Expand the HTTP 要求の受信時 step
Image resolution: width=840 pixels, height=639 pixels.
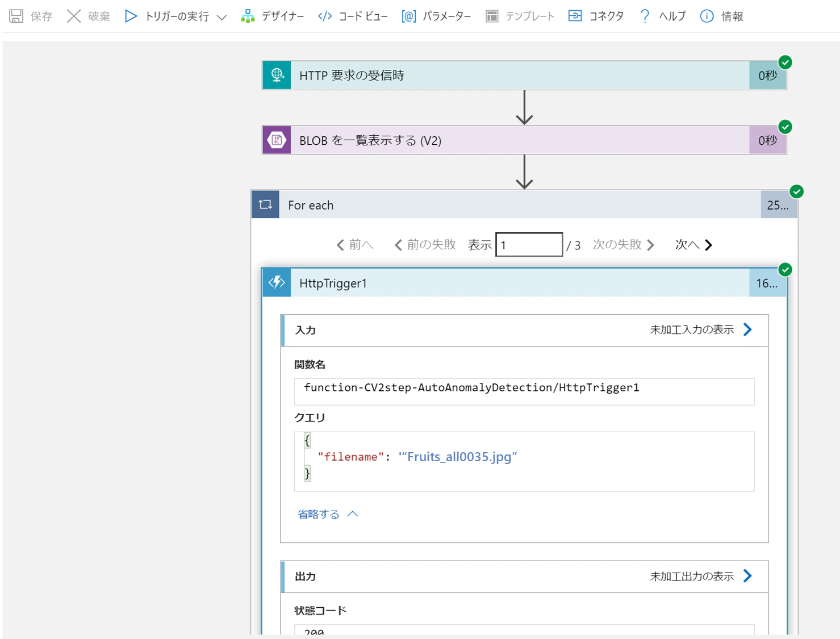click(x=524, y=75)
